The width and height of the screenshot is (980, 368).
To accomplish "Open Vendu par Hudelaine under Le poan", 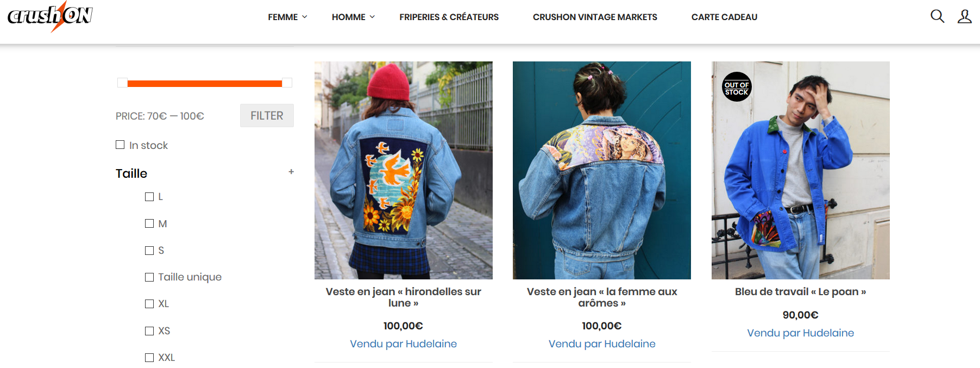I will click(x=800, y=333).
